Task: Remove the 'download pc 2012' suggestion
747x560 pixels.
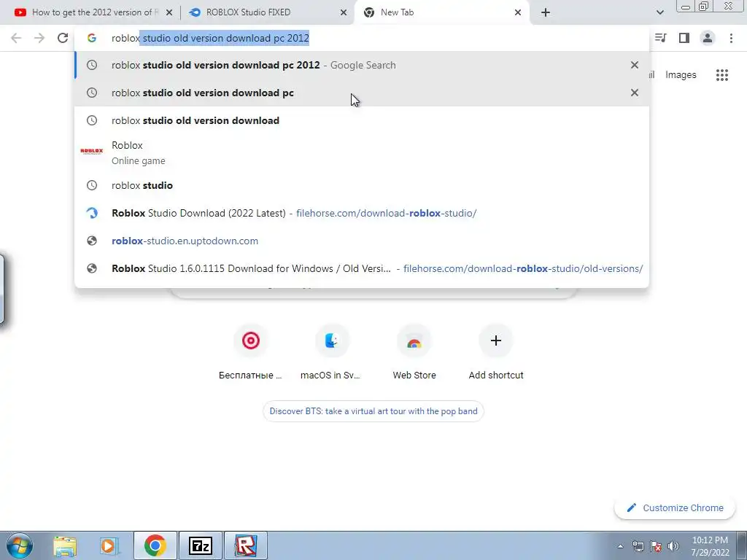Action: click(x=635, y=65)
